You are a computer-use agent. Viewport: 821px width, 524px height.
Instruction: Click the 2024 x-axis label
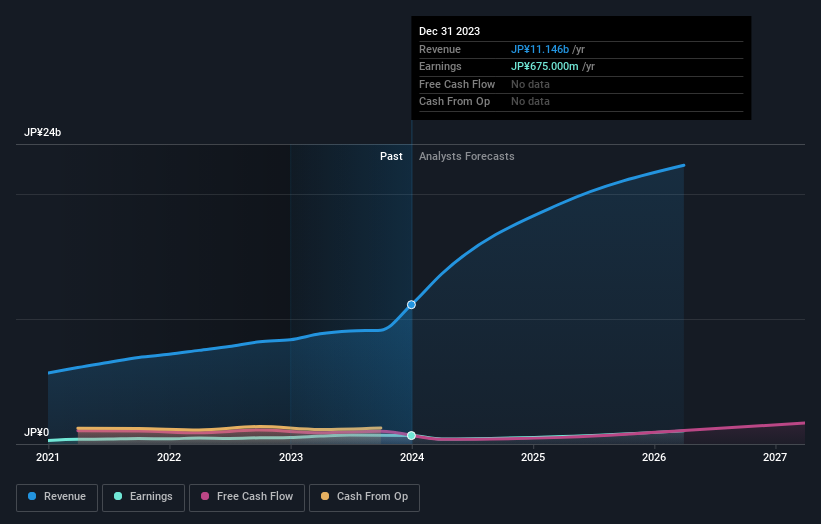point(412,458)
